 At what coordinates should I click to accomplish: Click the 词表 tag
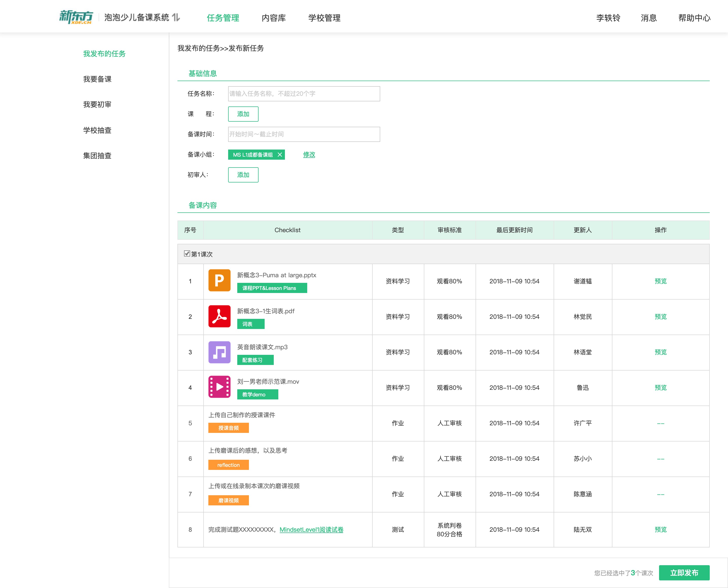251,324
